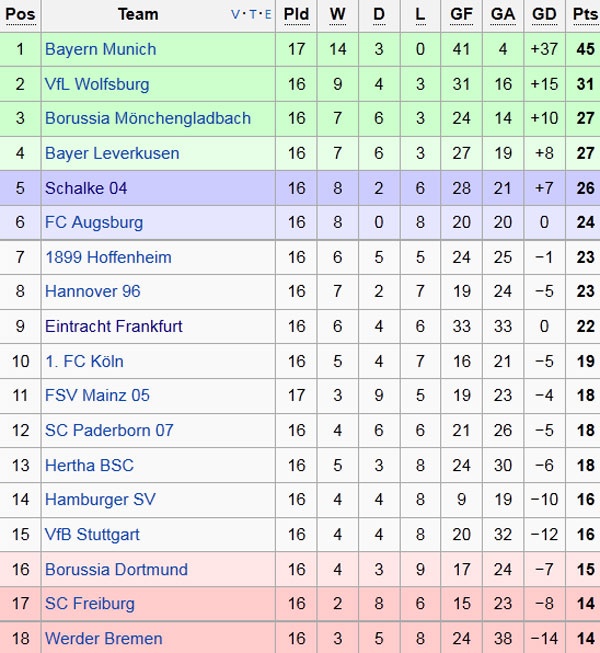The image size is (600, 653).
Task: Open the Borussia Dortmund link
Action: pos(116,569)
